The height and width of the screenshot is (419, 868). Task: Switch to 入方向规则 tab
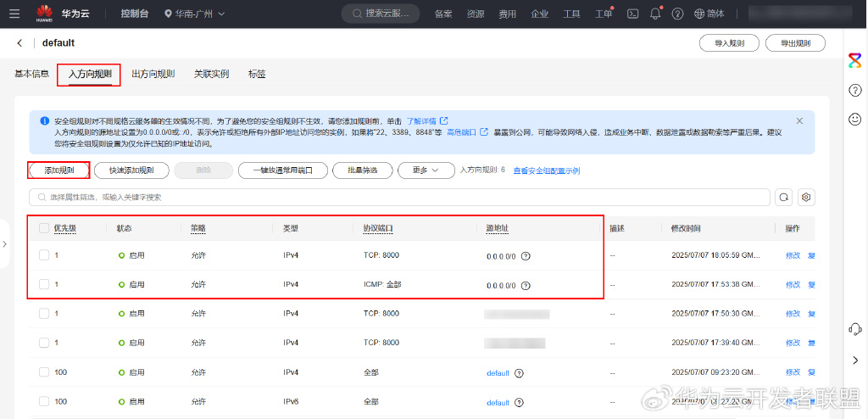pos(90,75)
